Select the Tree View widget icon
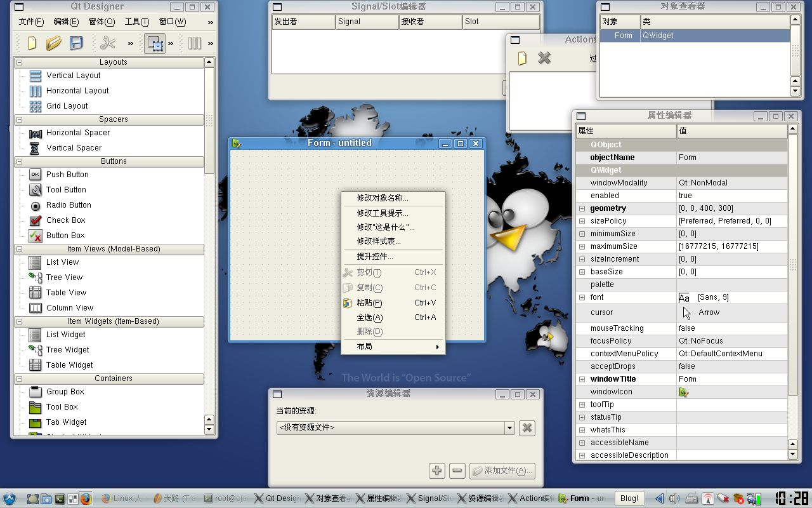The image size is (812, 508). tap(36, 277)
